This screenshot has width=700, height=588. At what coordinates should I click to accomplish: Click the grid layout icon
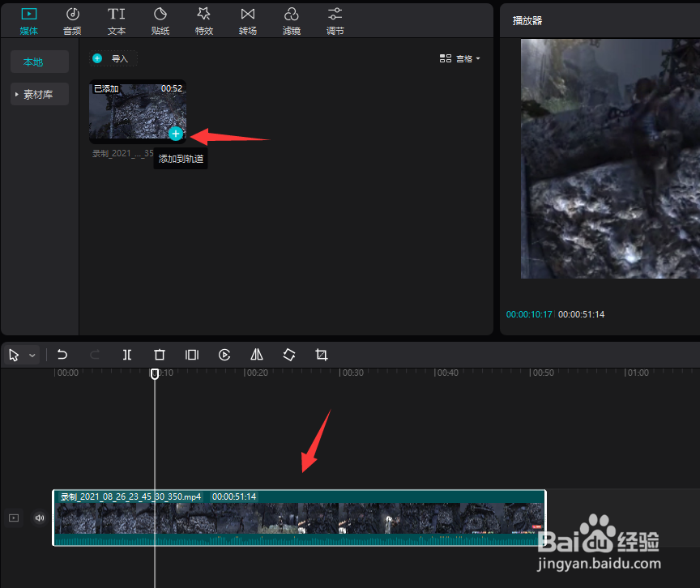pyautogui.click(x=445, y=58)
